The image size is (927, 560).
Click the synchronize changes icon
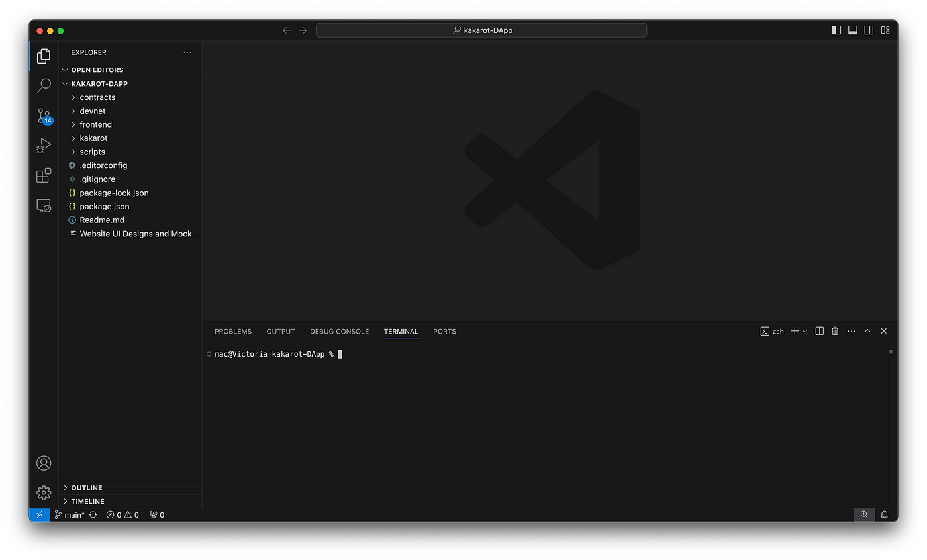pos(93,514)
